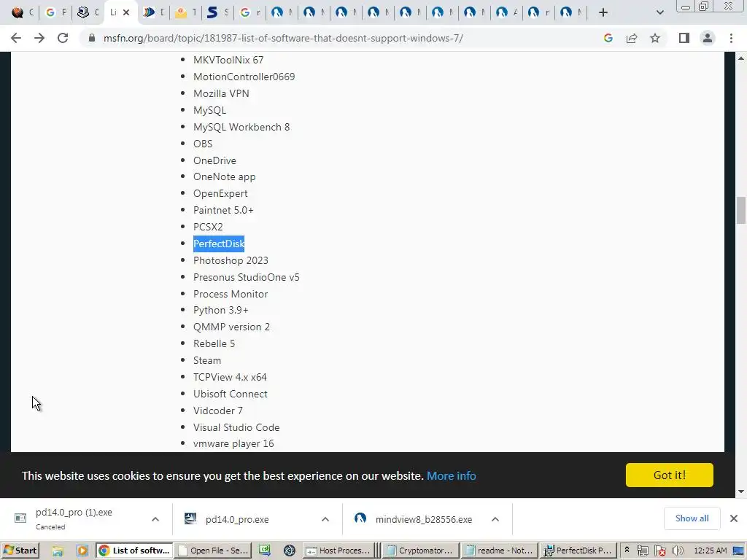
Task: Open green C# taskbar icon
Action: coord(265,551)
